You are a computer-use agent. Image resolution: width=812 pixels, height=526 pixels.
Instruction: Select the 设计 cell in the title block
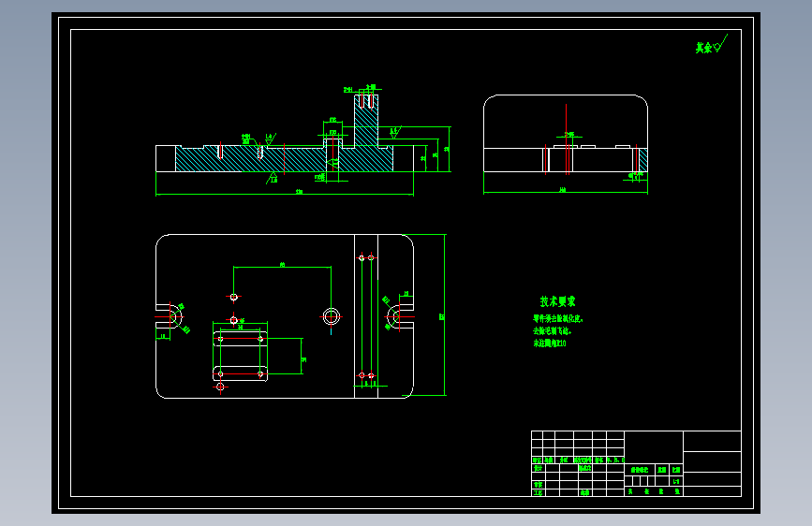[538, 468]
